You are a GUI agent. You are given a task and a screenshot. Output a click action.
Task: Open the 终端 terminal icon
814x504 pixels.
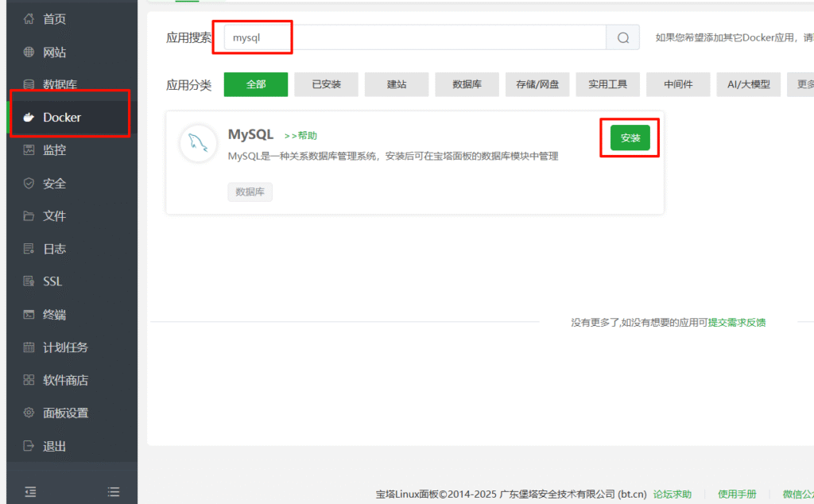29,313
